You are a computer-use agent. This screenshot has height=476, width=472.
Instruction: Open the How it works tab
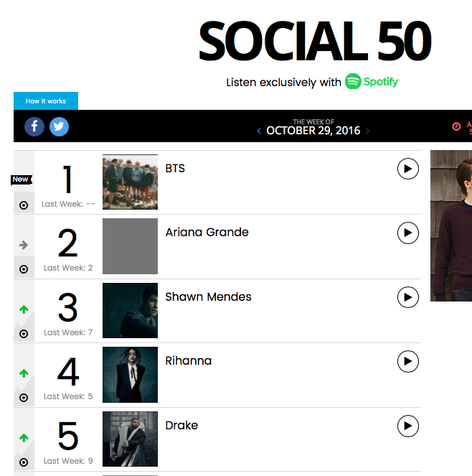46,101
